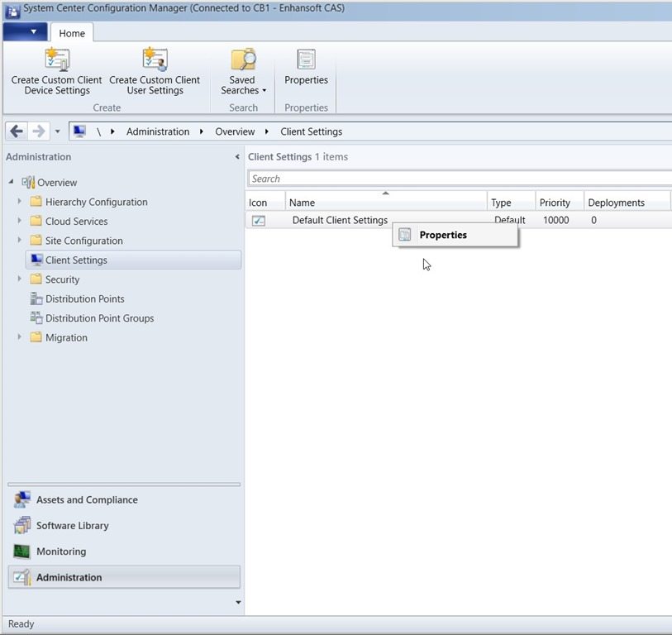672x635 pixels.
Task: Go back with the back arrow
Action: coord(17,131)
